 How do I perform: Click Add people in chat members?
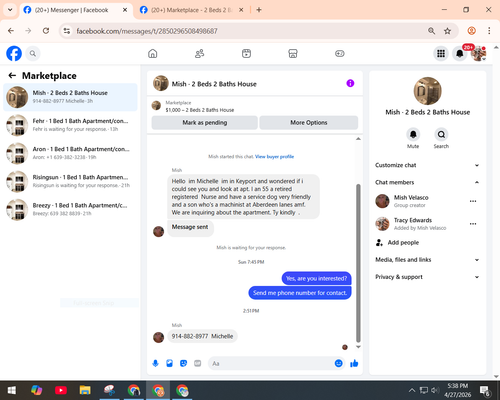pos(397,243)
